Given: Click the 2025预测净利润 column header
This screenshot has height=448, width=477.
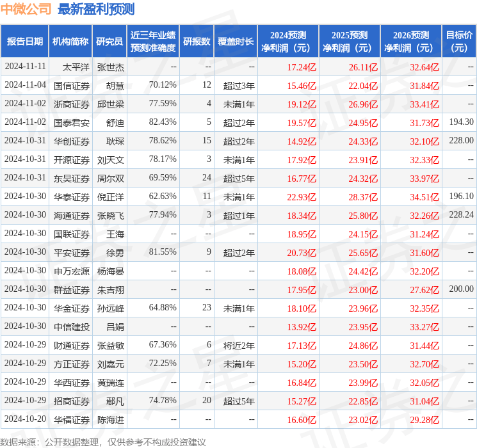Looking at the screenshot, I should (x=350, y=42).
